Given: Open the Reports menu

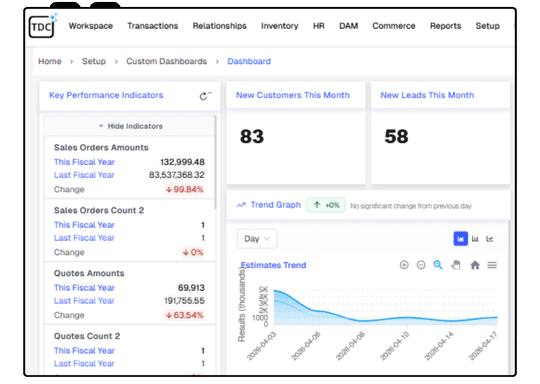Looking at the screenshot, I should [445, 26].
